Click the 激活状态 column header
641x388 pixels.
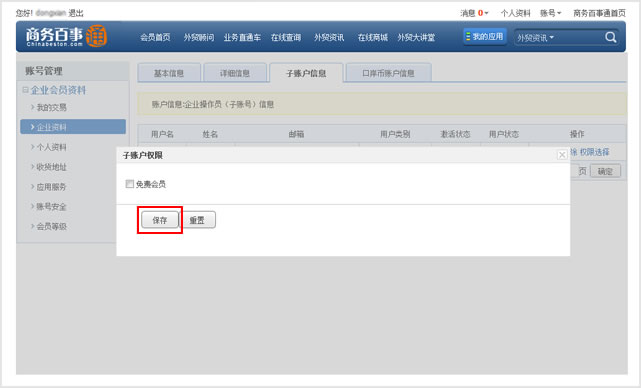coord(455,134)
